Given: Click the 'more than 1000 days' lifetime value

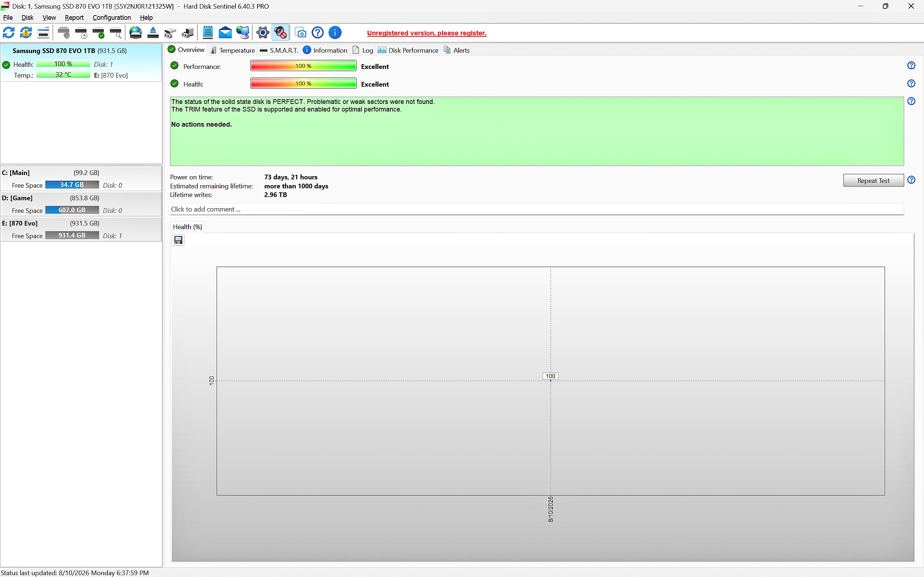Looking at the screenshot, I should point(296,186).
